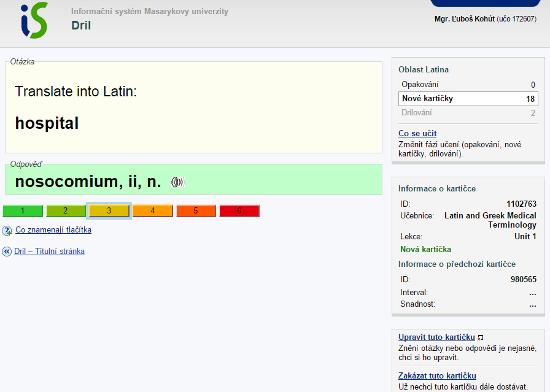The width and height of the screenshot is (550, 392).
Task: Click the question word hospital
Action: [47, 123]
